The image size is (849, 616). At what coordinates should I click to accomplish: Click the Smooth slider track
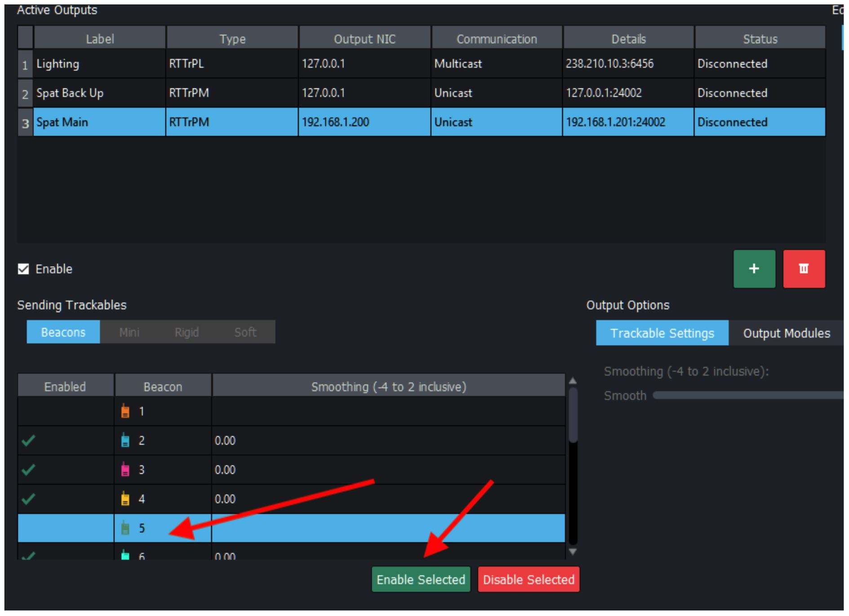click(746, 395)
